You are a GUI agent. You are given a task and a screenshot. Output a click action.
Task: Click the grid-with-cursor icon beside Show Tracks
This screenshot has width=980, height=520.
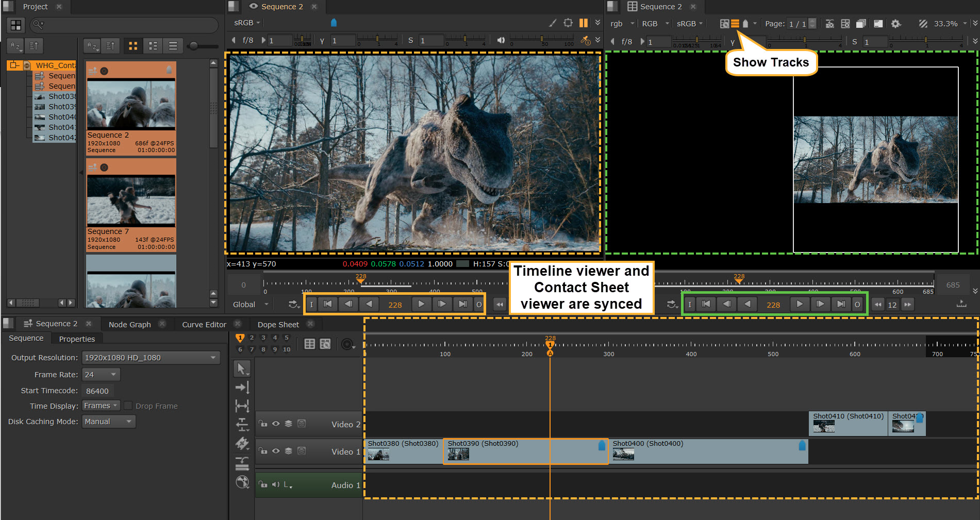click(x=724, y=24)
